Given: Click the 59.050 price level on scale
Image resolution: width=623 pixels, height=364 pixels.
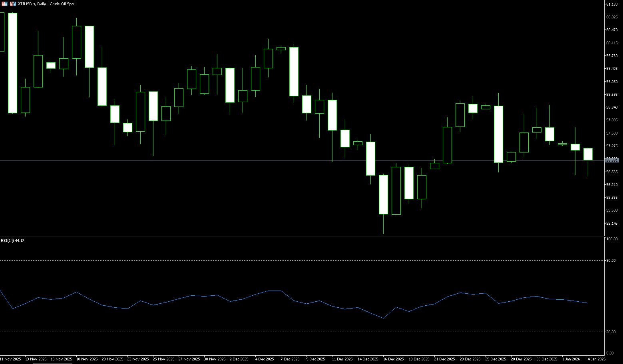Looking at the screenshot, I should coord(611,81).
